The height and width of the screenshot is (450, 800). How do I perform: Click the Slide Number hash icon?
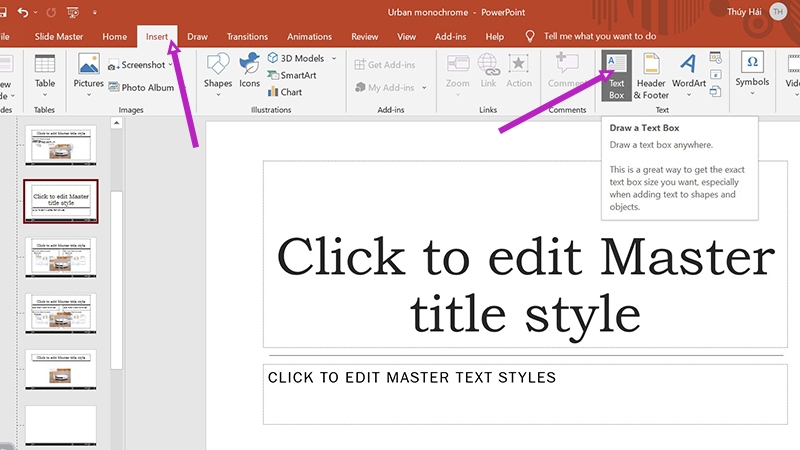tap(715, 75)
